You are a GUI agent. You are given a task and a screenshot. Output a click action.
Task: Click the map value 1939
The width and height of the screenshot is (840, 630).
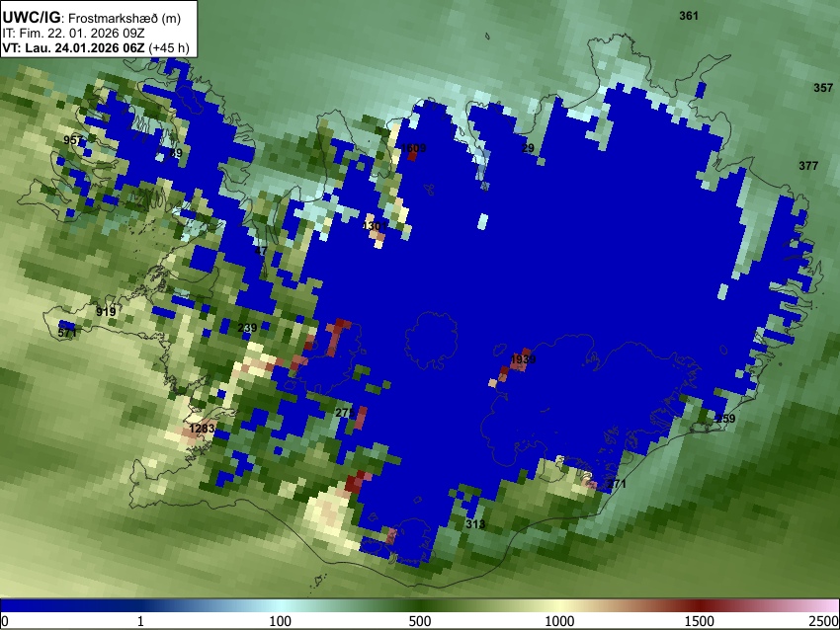click(524, 359)
